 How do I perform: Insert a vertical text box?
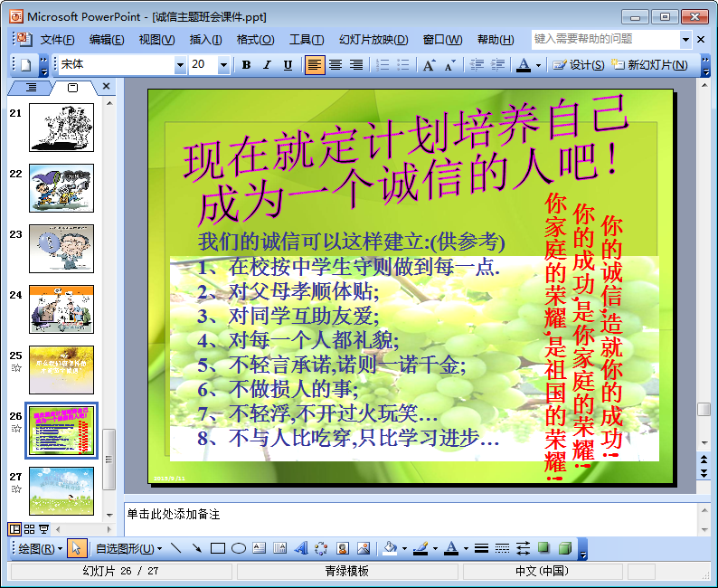coord(279,548)
